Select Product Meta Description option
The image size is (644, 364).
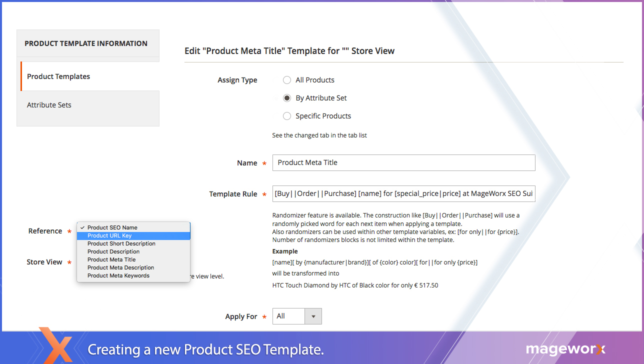click(x=120, y=267)
